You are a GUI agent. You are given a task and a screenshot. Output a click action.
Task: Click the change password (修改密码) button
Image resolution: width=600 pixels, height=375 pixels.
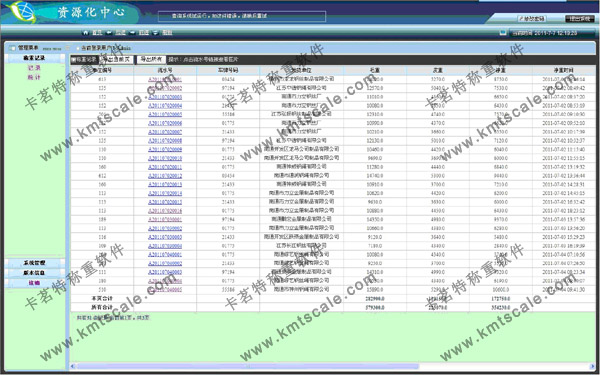click(532, 19)
